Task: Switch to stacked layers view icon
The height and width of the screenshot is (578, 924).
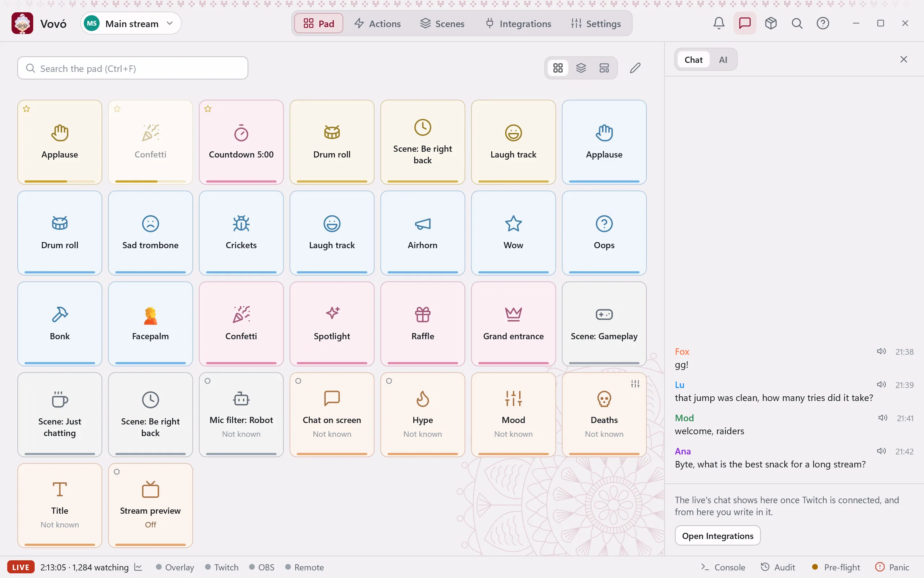Action: (x=581, y=68)
